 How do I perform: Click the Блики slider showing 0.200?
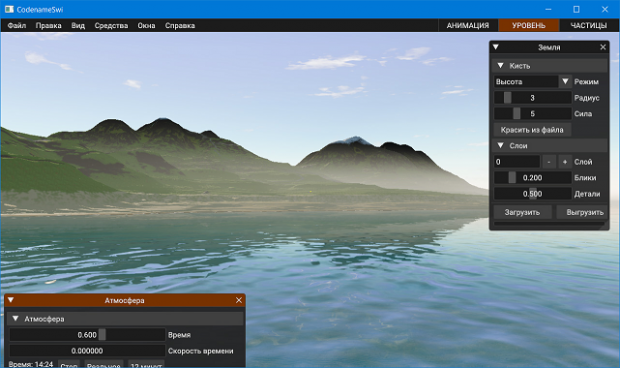tap(532, 178)
